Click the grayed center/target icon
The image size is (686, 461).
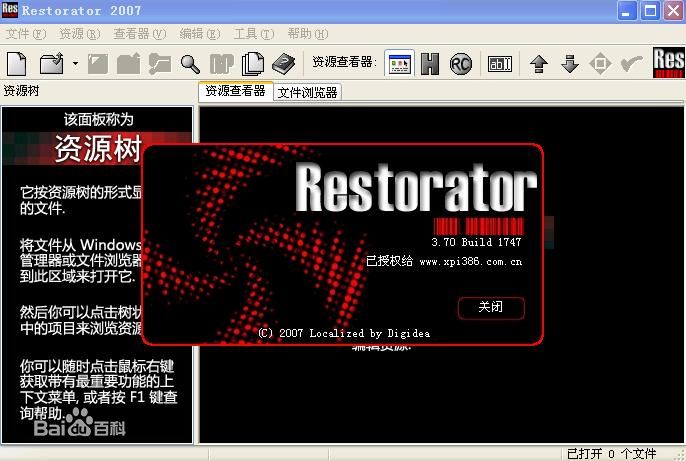tap(600, 64)
